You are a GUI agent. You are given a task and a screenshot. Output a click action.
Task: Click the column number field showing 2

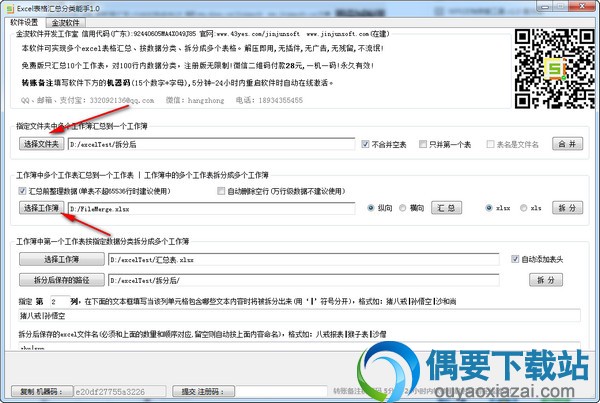(x=59, y=302)
